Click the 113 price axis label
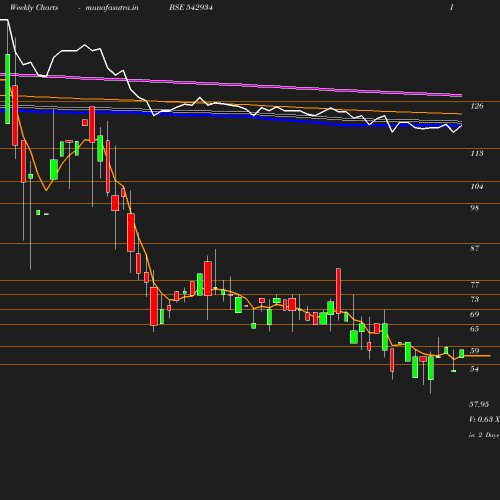Viewport: 500px width, 500px height. [x=477, y=153]
